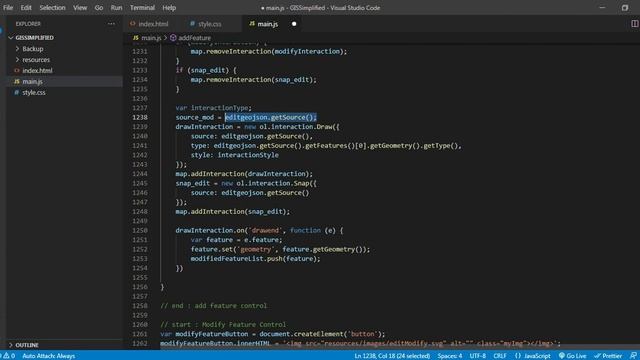The width and height of the screenshot is (640, 360).
Task: Change the UTF-8 encoding
Action: (478, 356)
